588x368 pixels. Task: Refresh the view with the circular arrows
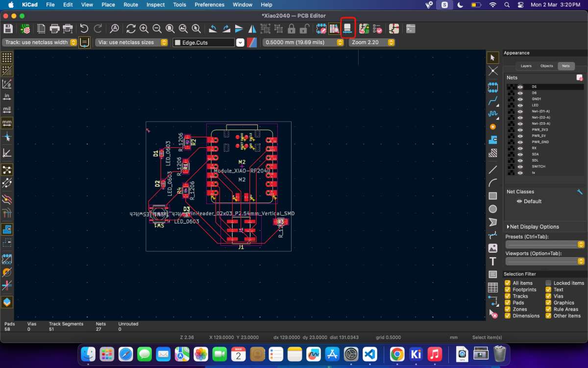131,29
